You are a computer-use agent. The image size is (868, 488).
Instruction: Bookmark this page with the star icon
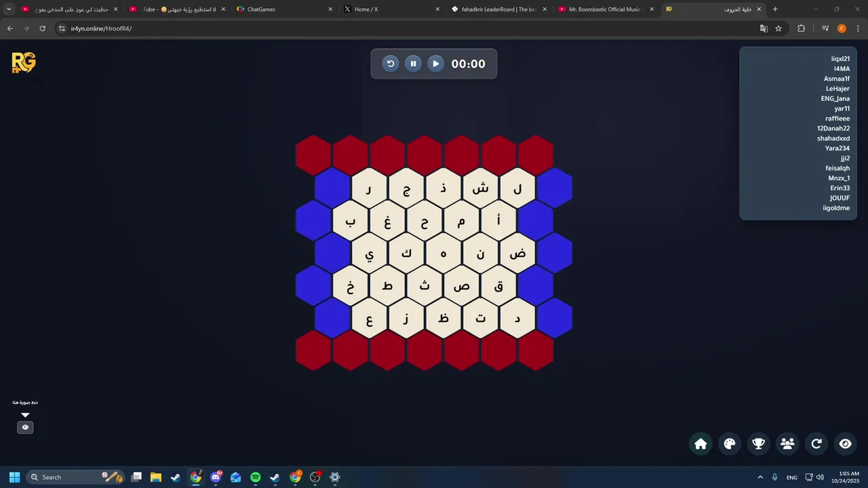[778, 28]
